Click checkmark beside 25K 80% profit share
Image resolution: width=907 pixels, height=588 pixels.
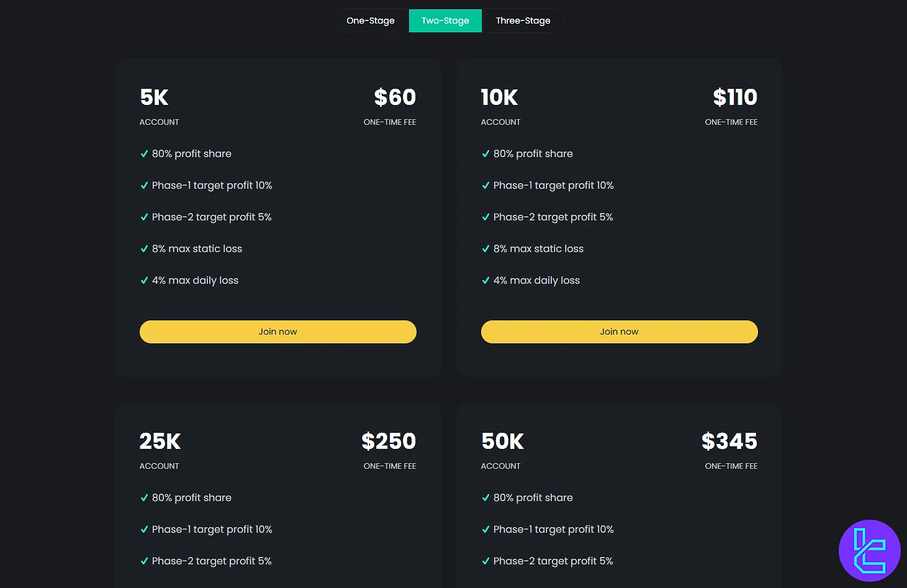pos(144,498)
